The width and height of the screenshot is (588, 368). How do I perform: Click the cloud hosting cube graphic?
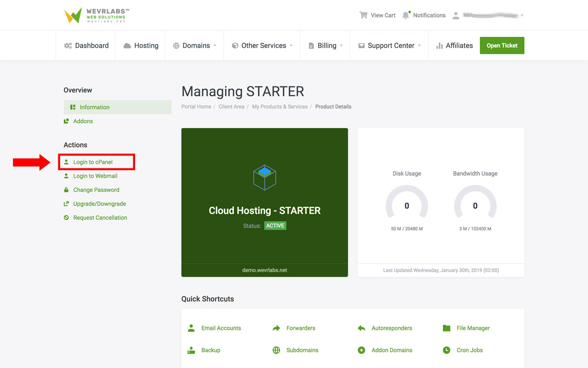[265, 178]
